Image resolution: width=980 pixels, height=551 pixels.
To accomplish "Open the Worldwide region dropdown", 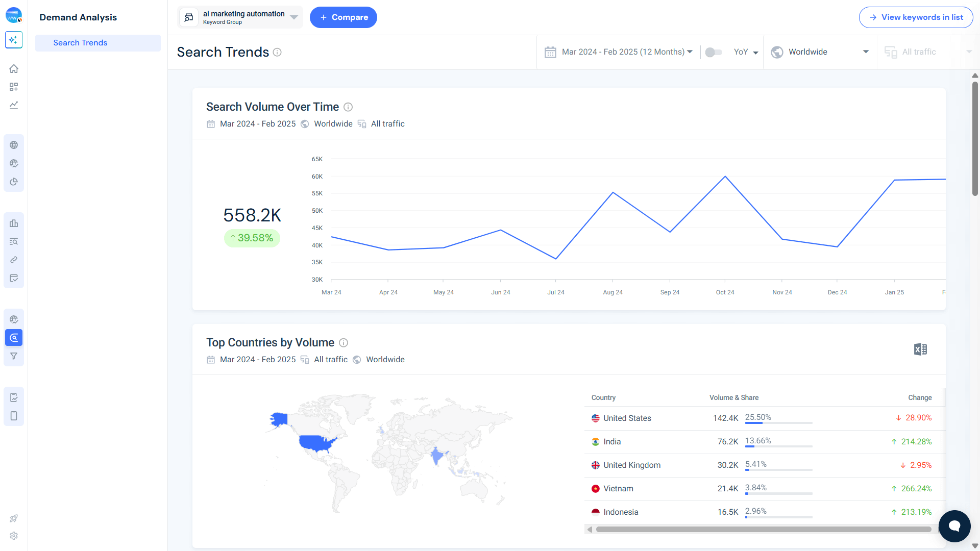I will point(819,52).
